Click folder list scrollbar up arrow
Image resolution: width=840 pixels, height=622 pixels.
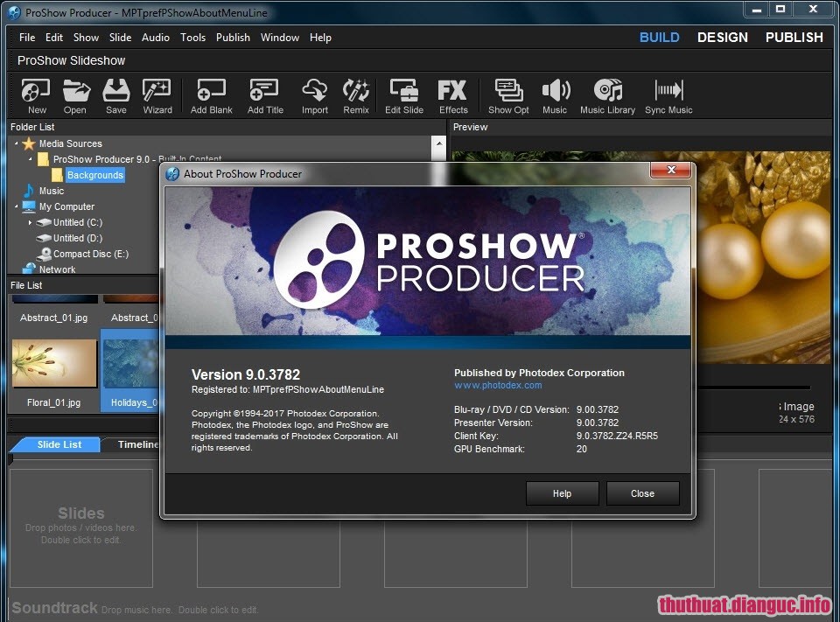click(x=438, y=143)
